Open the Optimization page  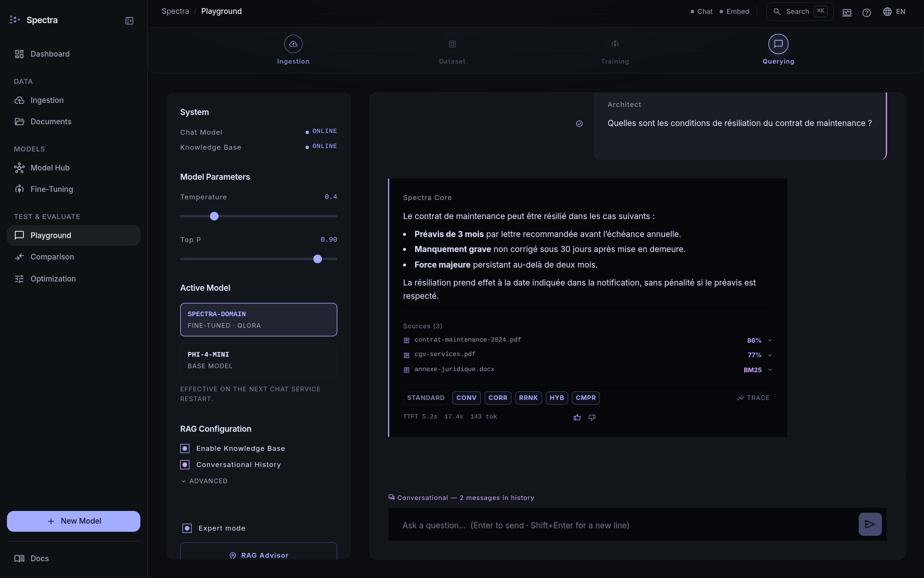point(73,279)
